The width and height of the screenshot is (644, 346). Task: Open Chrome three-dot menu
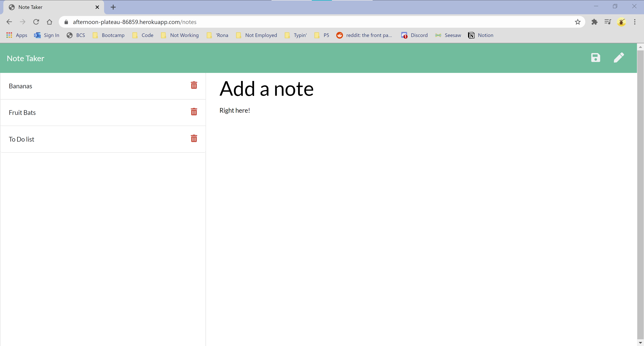point(634,22)
